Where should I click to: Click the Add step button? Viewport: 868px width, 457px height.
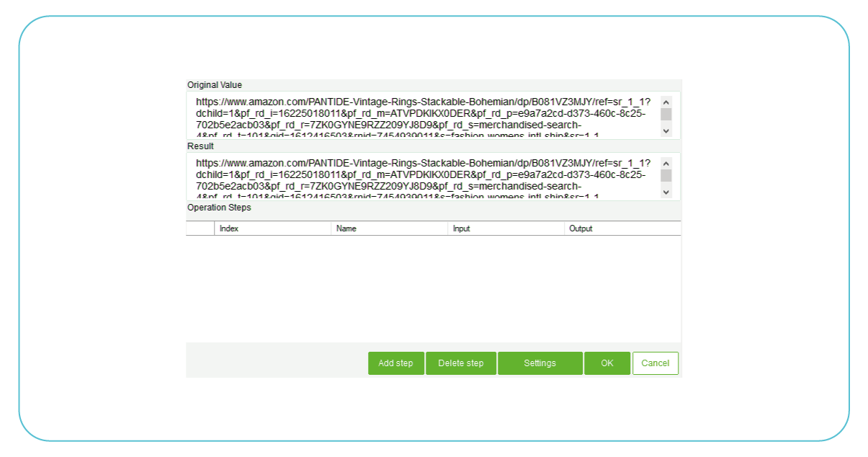tap(396, 363)
